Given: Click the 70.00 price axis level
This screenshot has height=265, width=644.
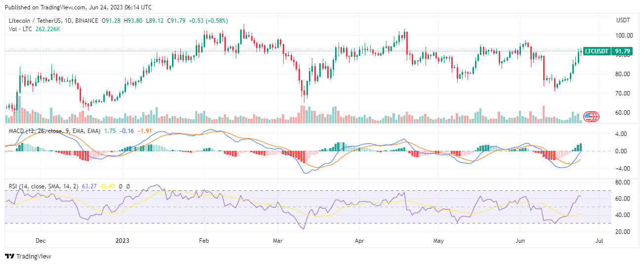Looking at the screenshot, I should click(x=623, y=93).
